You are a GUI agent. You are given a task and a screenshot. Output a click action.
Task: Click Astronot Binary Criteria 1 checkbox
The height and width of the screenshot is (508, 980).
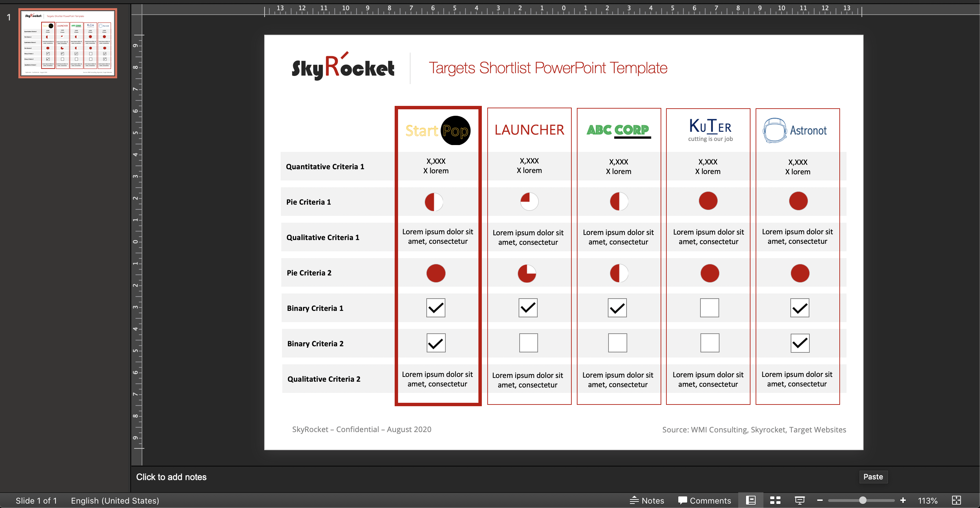[x=800, y=308]
